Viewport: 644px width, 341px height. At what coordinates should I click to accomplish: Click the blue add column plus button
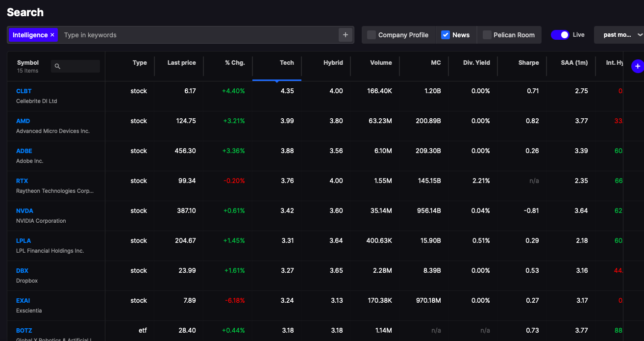[637, 66]
